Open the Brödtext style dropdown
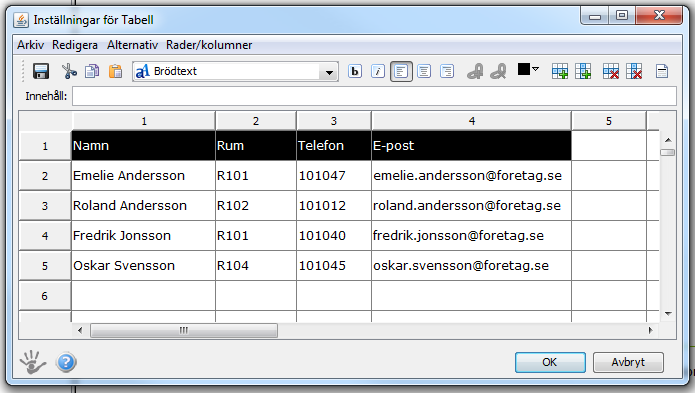Image resolution: width=695 pixels, height=393 pixels. [329, 72]
